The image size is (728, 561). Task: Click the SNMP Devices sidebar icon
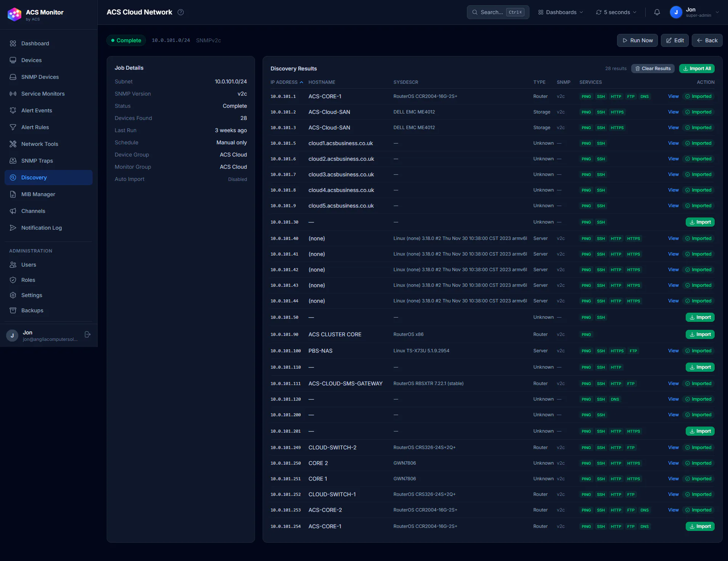pyautogui.click(x=13, y=77)
